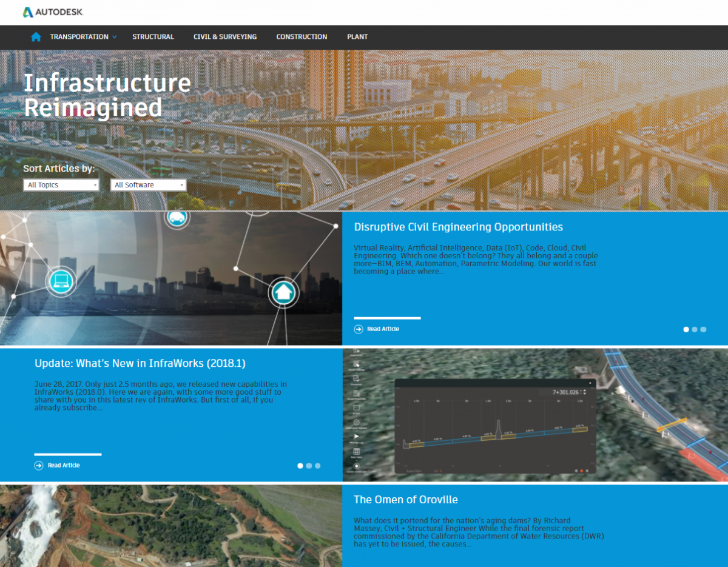
Task: Click the Application Options gear icon in InfraWorks screenshot
Action: [357, 422]
